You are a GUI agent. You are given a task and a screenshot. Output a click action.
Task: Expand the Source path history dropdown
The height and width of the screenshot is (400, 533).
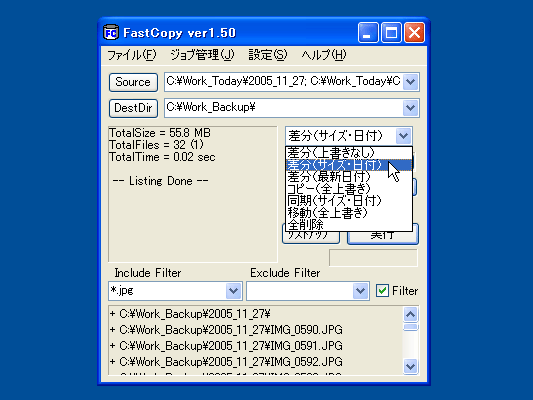(411, 82)
